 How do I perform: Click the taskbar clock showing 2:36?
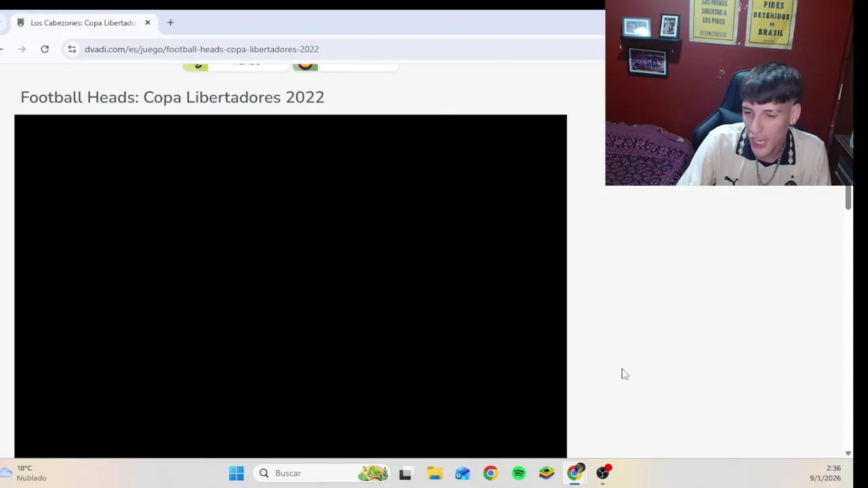tap(825, 473)
